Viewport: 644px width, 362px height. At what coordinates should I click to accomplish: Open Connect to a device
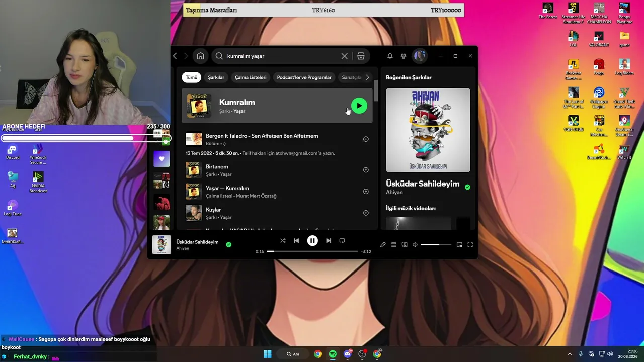(x=405, y=245)
